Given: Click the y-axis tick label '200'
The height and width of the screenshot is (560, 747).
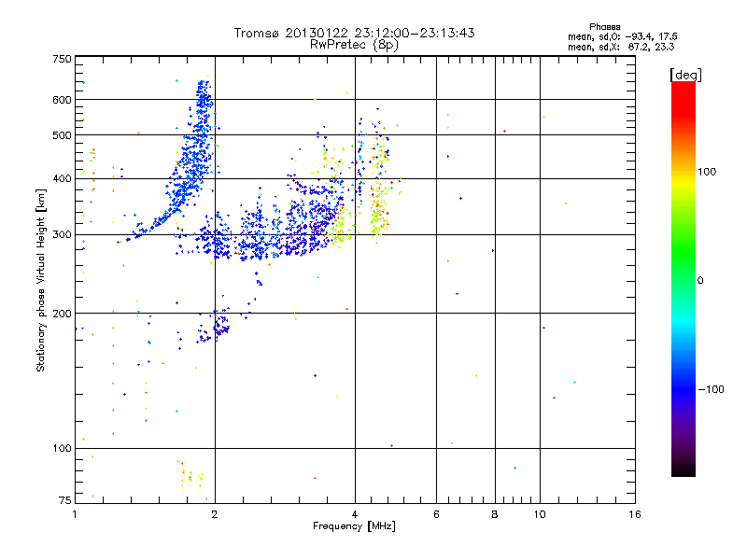Looking at the screenshot, I should click(x=62, y=314).
